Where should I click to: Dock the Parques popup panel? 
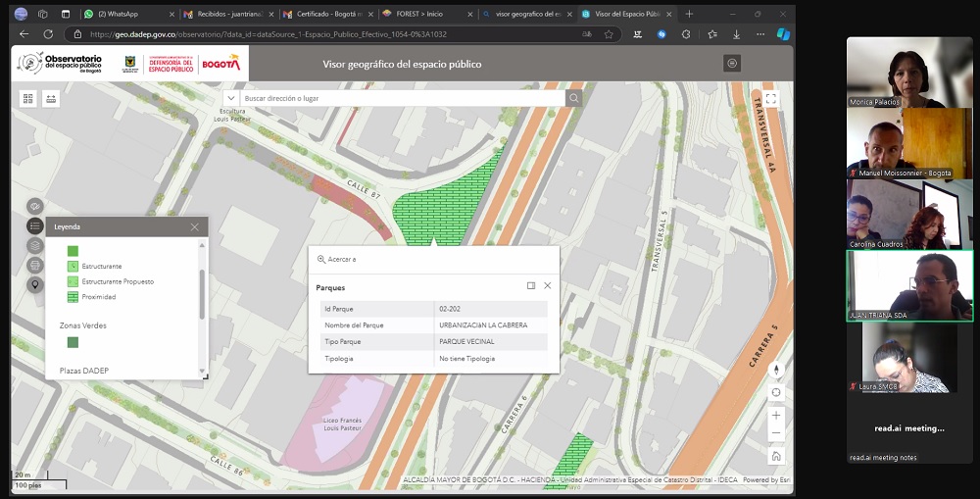pyautogui.click(x=531, y=286)
